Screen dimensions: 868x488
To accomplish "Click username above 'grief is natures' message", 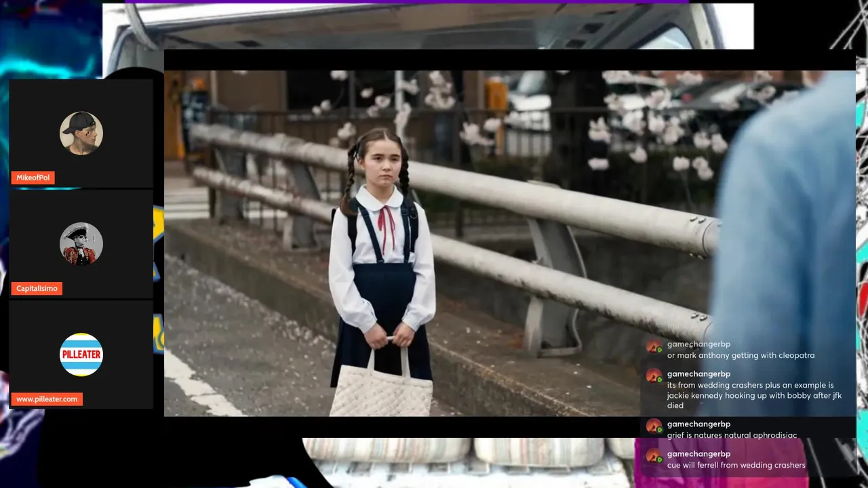I will tap(698, 424).
